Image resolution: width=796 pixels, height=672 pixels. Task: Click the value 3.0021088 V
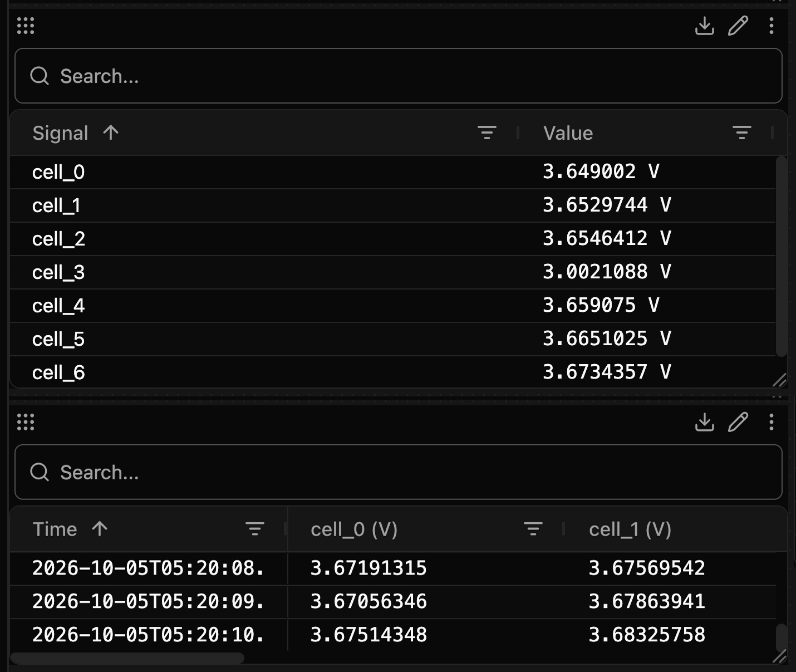point(607,272)
